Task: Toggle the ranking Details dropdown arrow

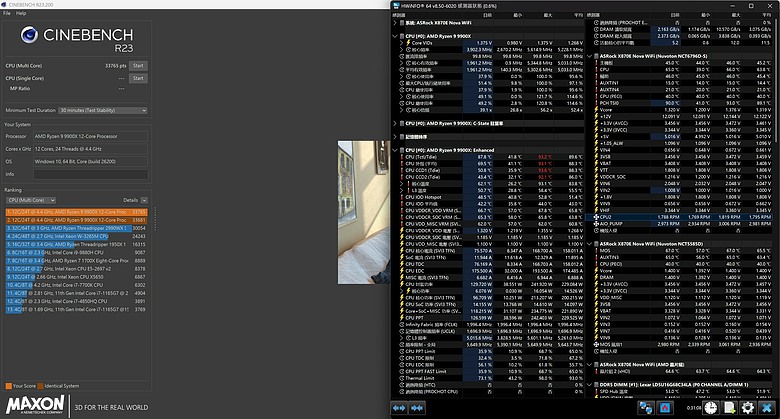Action: coord(144,200)
